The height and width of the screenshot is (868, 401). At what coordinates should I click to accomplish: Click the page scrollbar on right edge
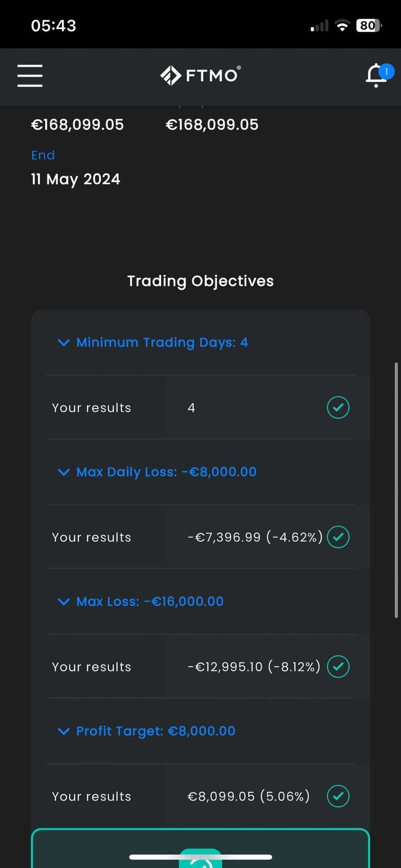(396, 490)
